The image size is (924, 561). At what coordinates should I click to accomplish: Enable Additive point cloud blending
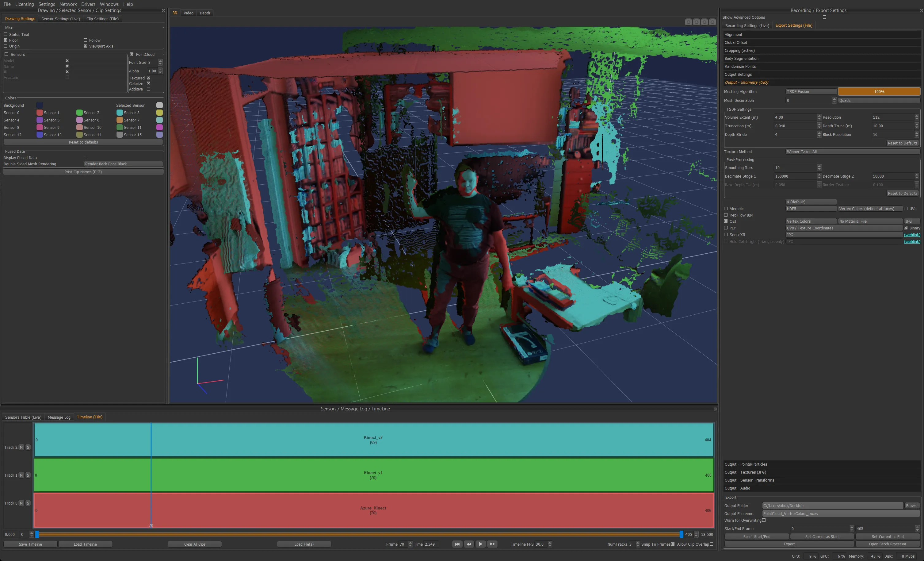point(148,89)
